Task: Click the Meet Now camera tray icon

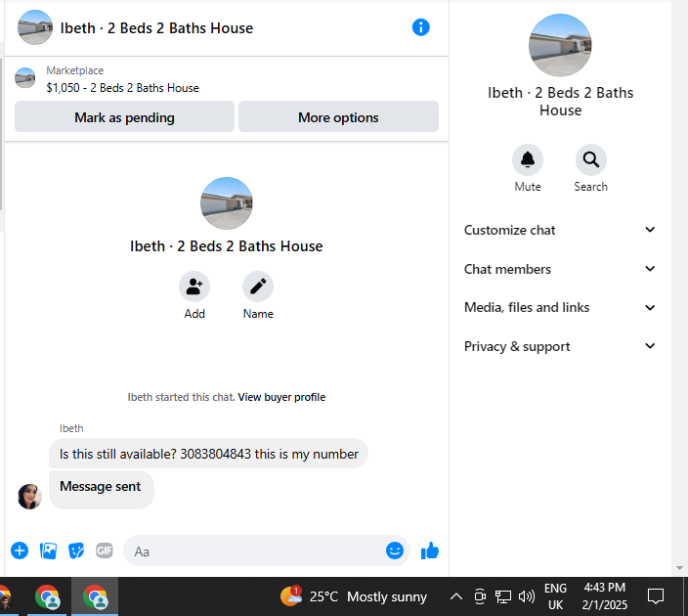Action: point(480,596)
